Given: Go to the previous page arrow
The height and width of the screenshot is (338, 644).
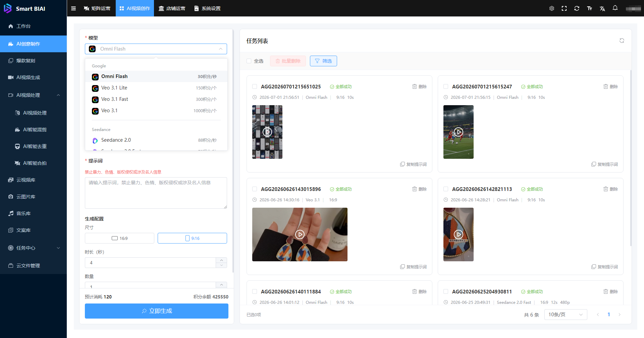Looking at the screenshot, I should [598, 315].
